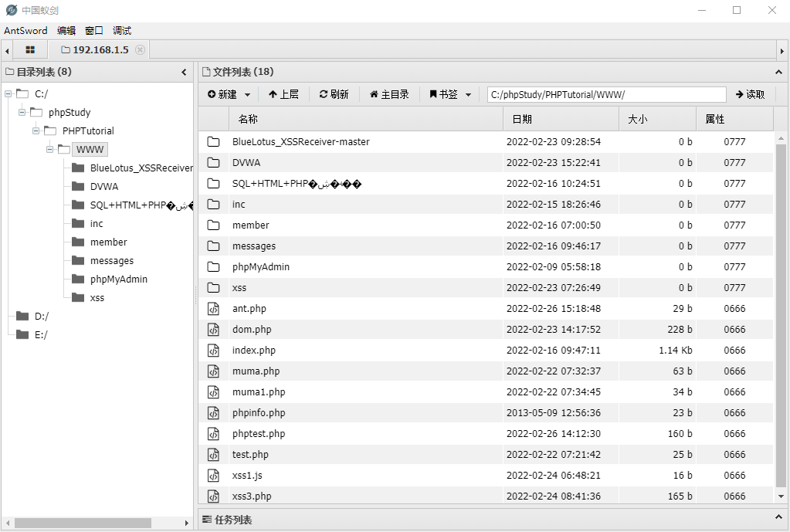
Task: Click the back navigation arrow beside tabs
Action: [7, 49]
